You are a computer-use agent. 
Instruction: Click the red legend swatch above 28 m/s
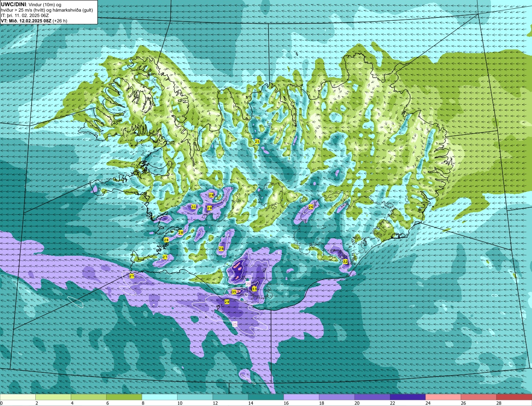pos(514,397)
